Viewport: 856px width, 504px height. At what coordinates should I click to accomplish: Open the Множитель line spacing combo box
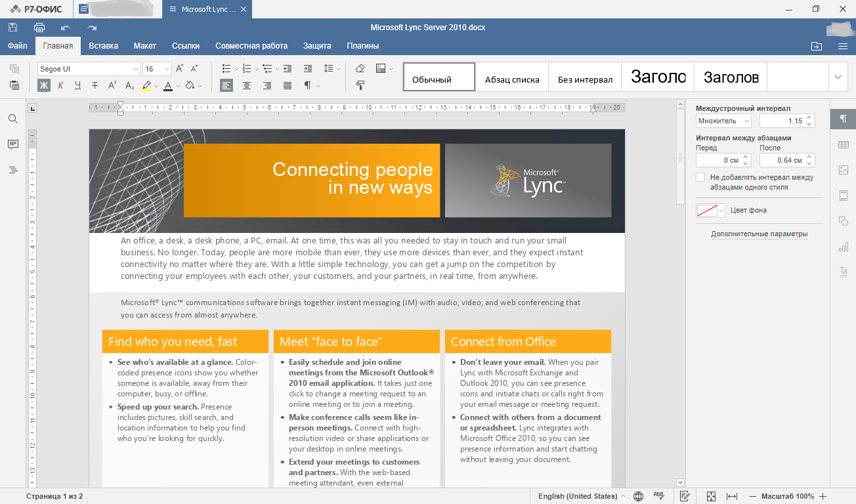tap(723, 121)
